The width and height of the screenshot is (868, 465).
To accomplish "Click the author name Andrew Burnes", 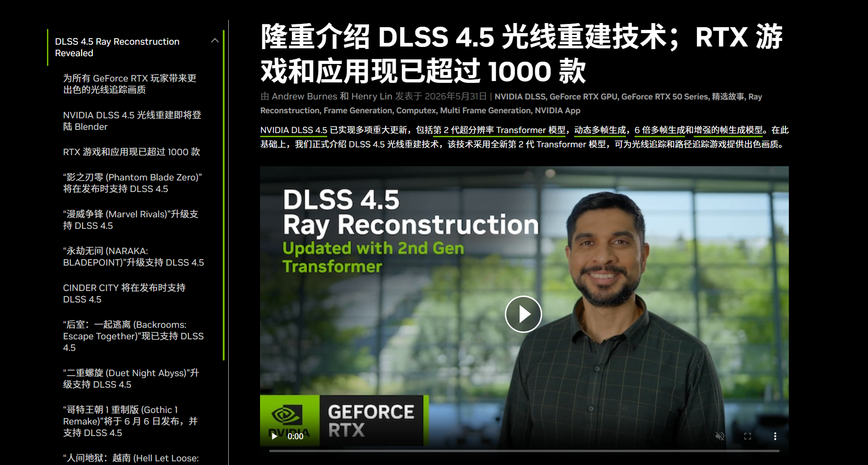I will tap(304, 97).
